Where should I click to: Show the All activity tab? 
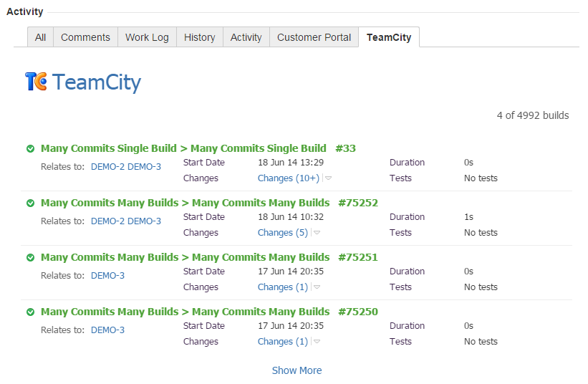point(40,37)
